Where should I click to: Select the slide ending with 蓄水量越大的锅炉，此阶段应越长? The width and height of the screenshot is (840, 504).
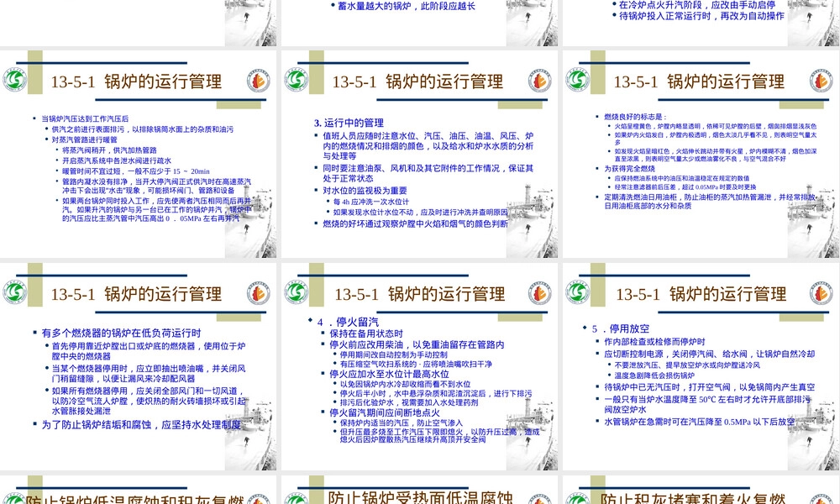pos(419,23)
